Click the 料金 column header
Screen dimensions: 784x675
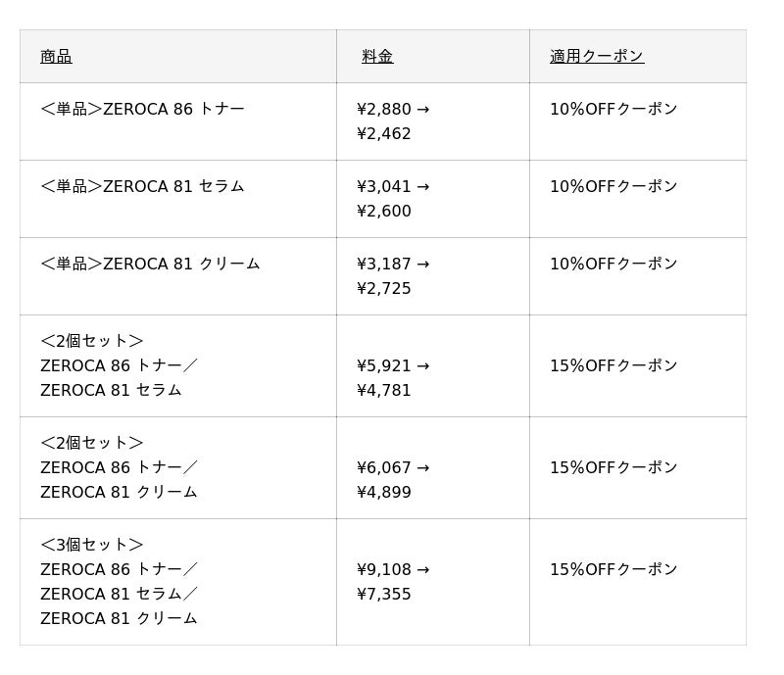[377, 57]
